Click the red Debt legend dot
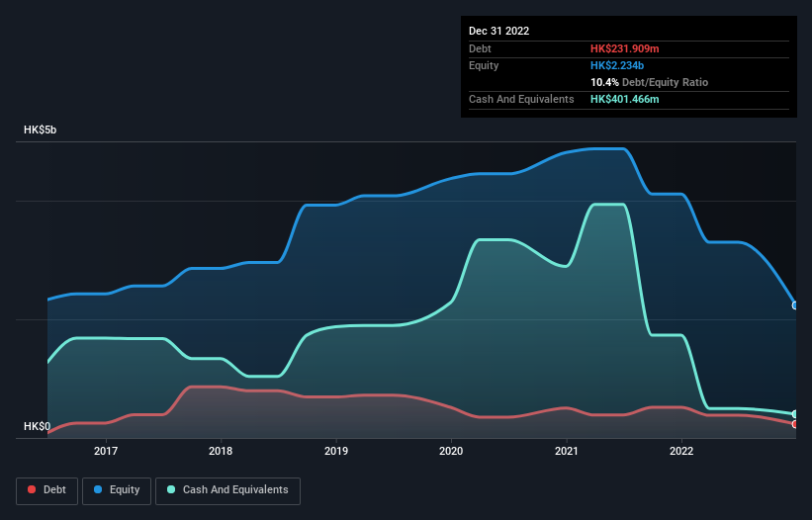Viewport: 812px width, 520px height. tap(32, 489)
